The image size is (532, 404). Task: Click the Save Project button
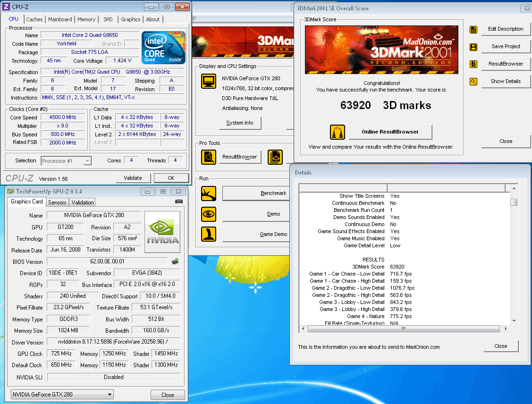tap(506, 46)
